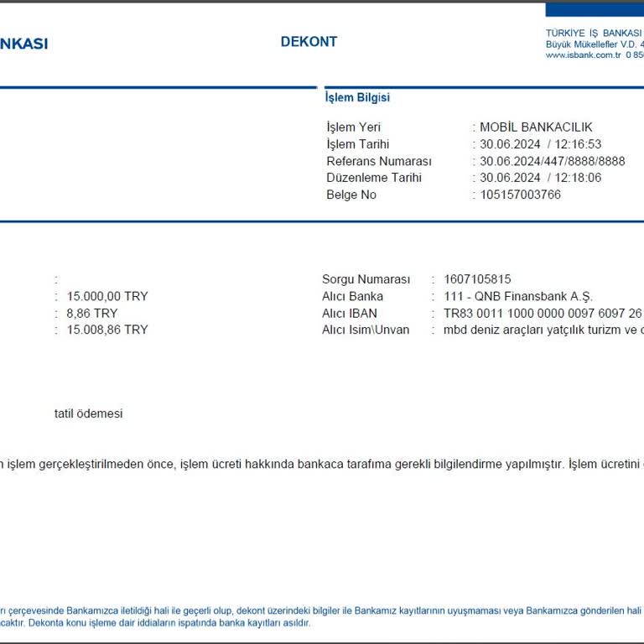Select Düzenleme Tarihi value 30.06.2024 / 12:18:06
Screen dimensions: 644x644
(x=541, y=178)
